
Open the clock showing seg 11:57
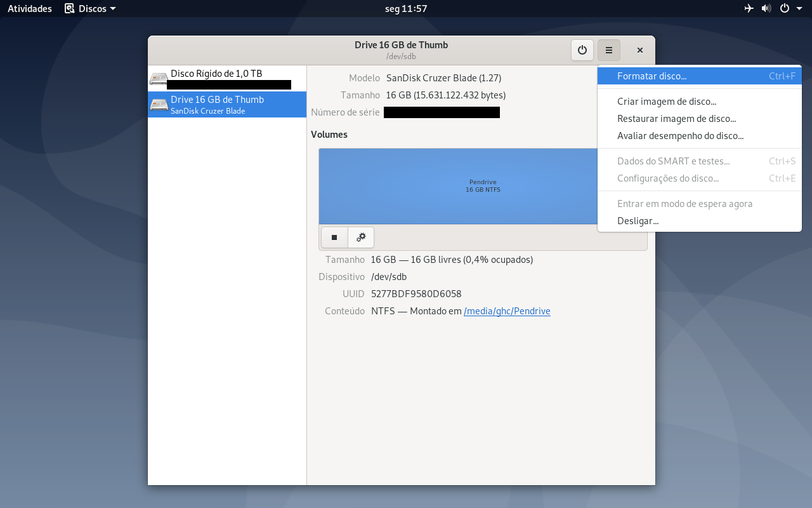pos(406,9)
